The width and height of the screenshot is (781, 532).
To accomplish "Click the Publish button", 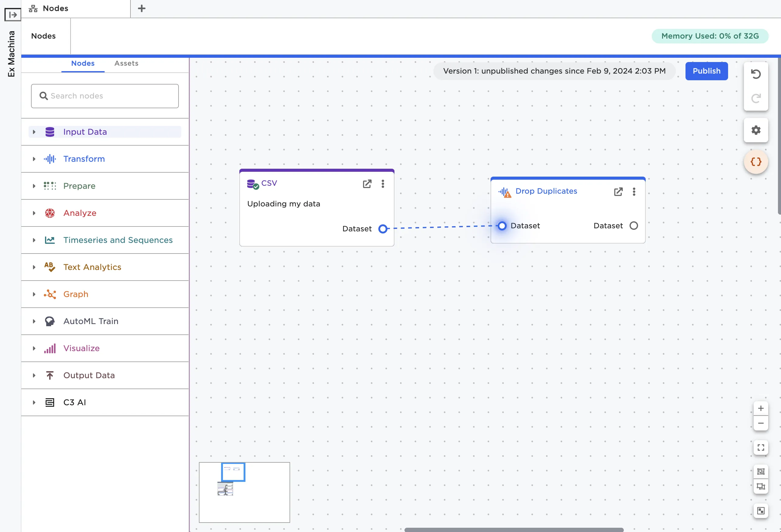I will 706,71.
